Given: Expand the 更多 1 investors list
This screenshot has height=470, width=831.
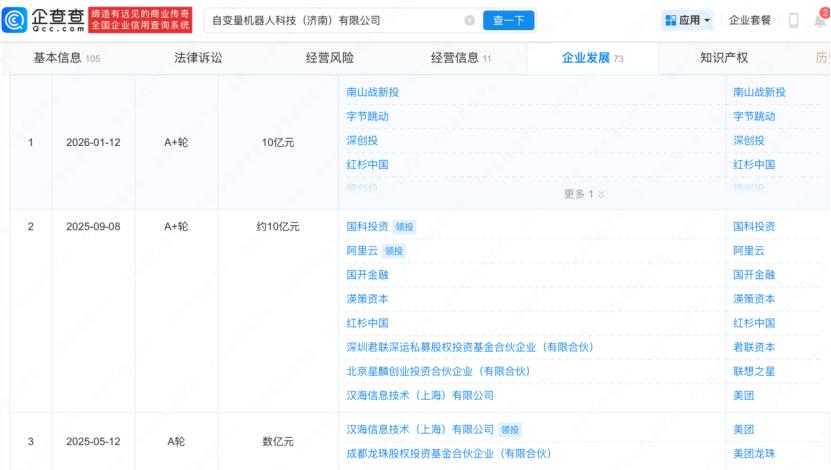Looking at the screenshot, I should [x=584, y=194].
